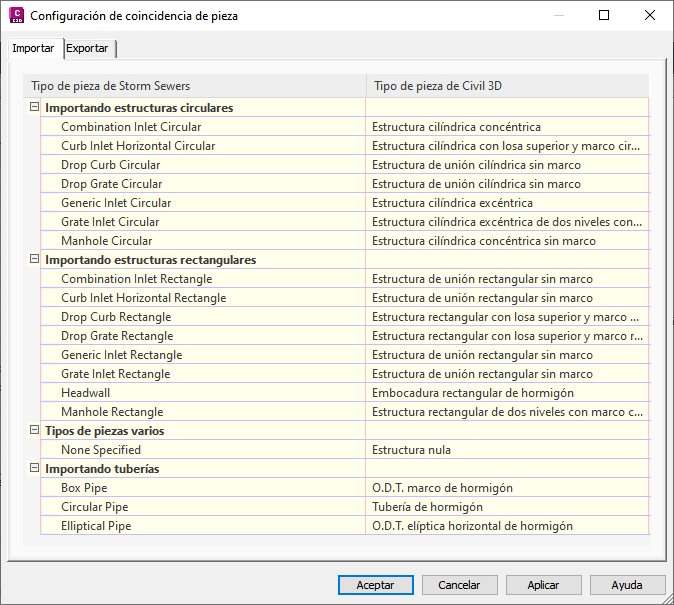
Task: Switch to the Exportar tab
Action: (88, 49)
